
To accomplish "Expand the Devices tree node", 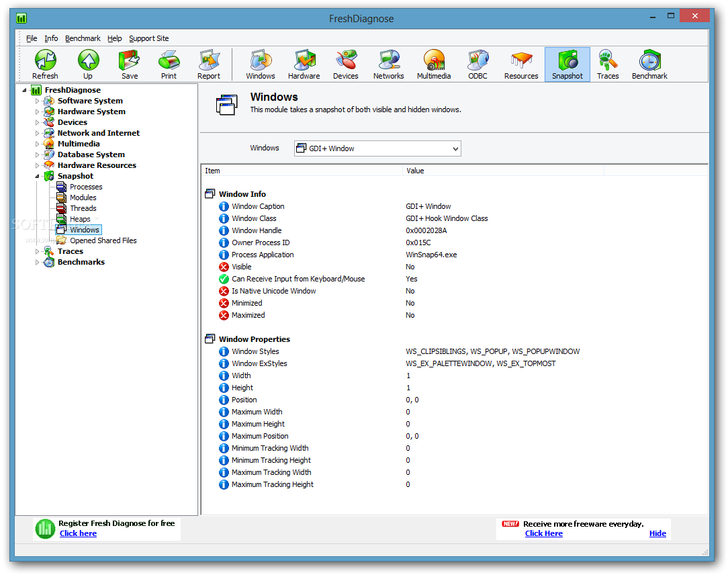I will coord(37,122).
